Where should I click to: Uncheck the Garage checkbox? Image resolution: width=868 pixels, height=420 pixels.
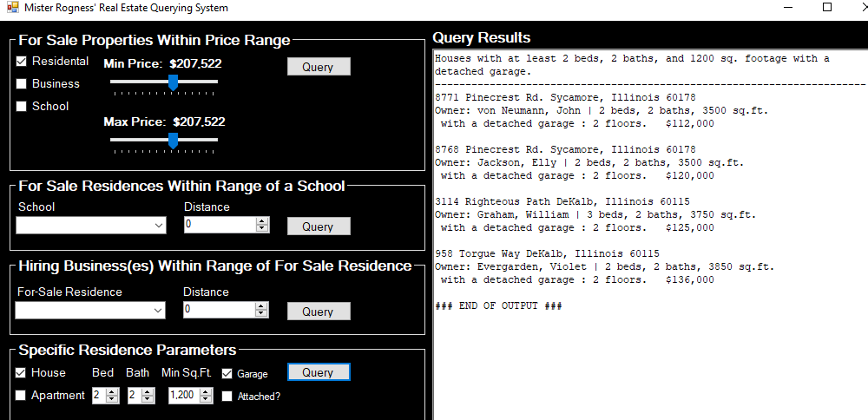(227, 374)
